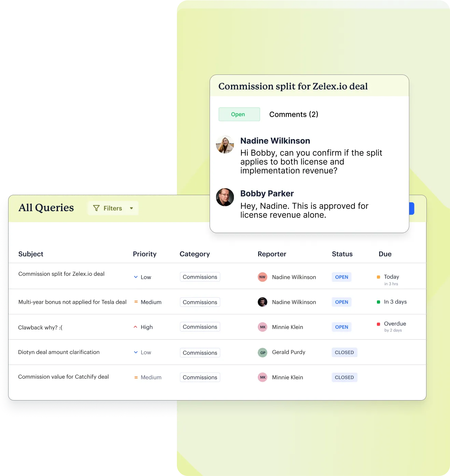450x476 pixels.
Task: Click OPEN status badge in Zelex.io row
Action: pos(341,277)
